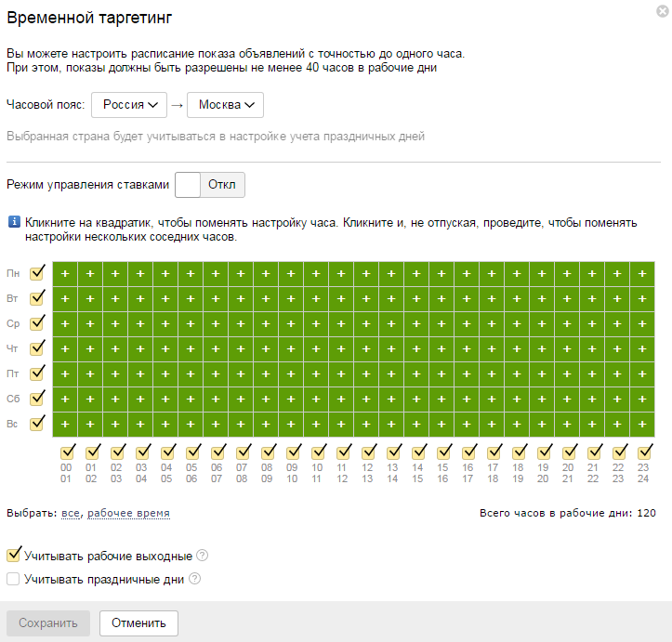672x642 pixels.
Task: Uncheck the Saturday (Сб) row checkbox
Action: [x=37, y=399]
